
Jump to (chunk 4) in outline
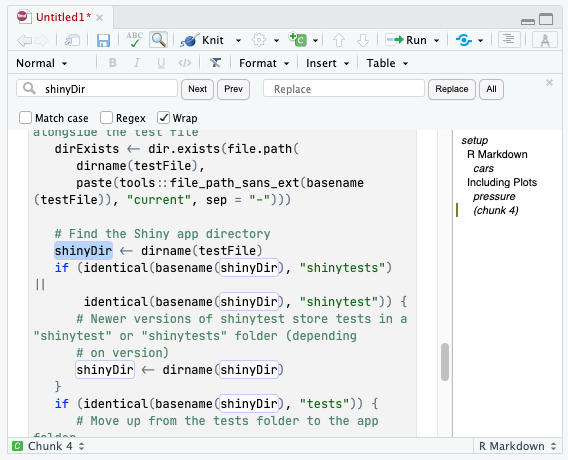click(496, 210)
